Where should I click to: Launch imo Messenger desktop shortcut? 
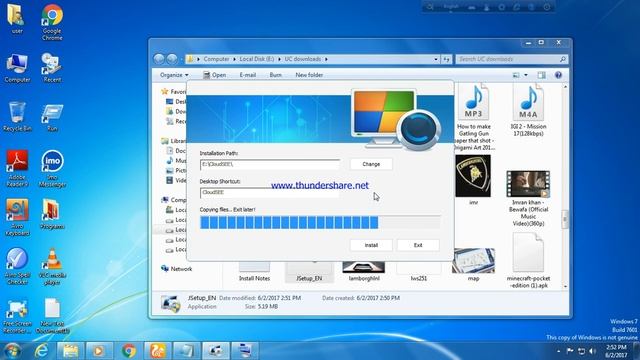click(x=52, y=169)
